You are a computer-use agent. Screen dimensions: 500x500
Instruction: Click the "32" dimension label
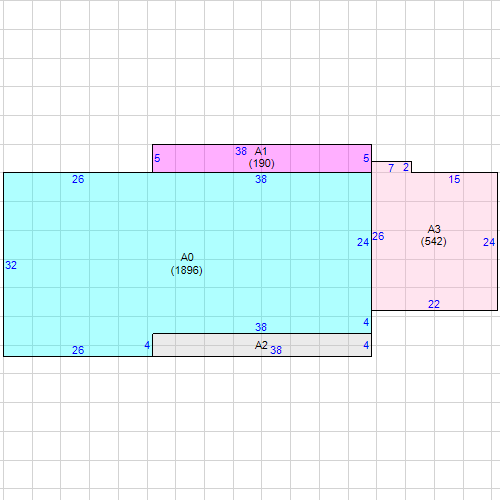pyautogui.click(x=11, y=265)
